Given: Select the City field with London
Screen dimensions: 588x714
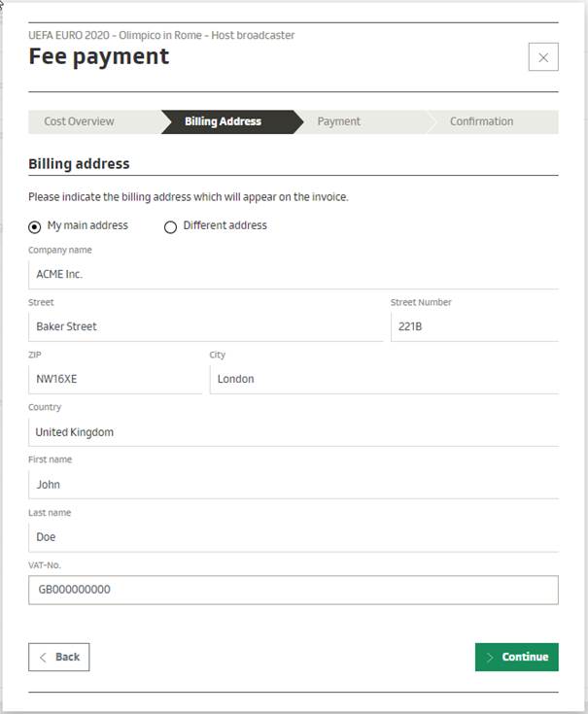Looking at the screenshot, I should click(383, 379).
